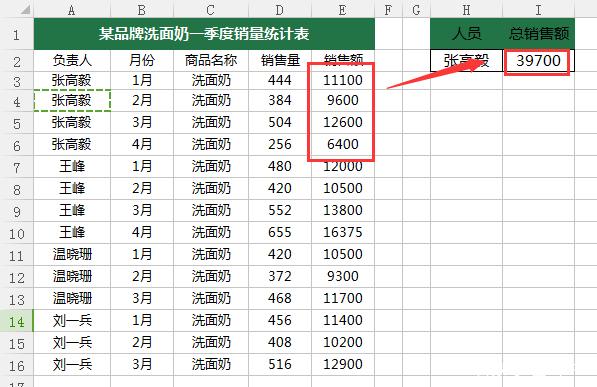The image size is (597, 387).
Task: Click sales quantity cell 256
Action: 280,144
